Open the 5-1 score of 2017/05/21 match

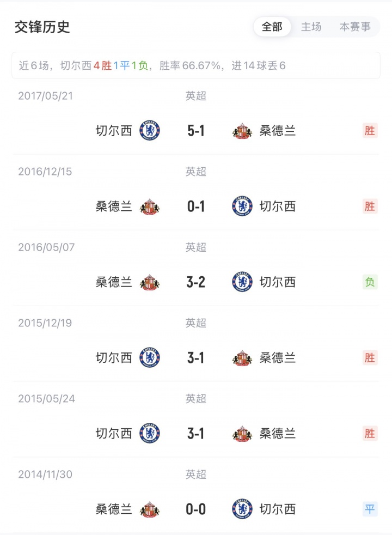coord(195,131)
